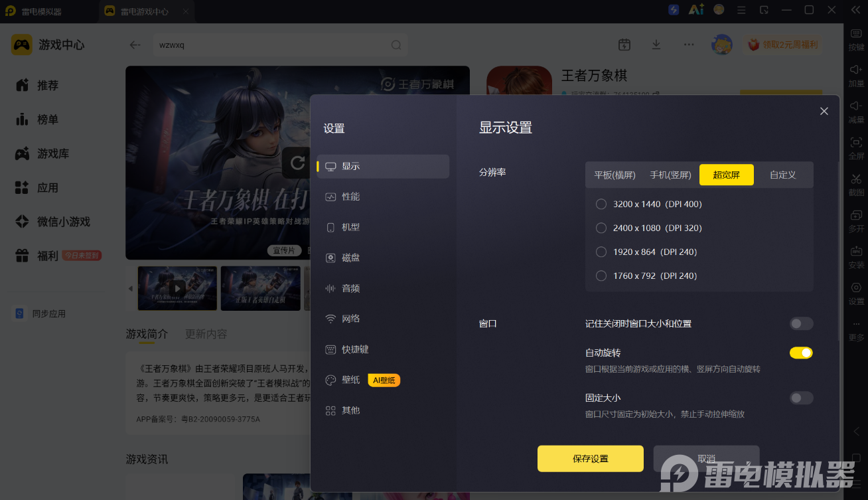
Task: Enable the 固定大小 toggle
Action: click(x=801, y=398)
